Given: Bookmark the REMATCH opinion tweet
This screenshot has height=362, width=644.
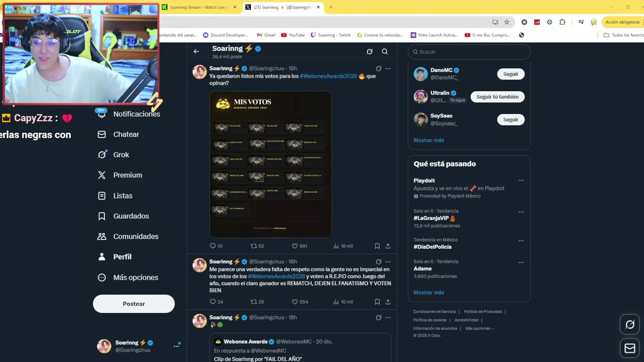Looking at the screenshot, I should point(377,302).
